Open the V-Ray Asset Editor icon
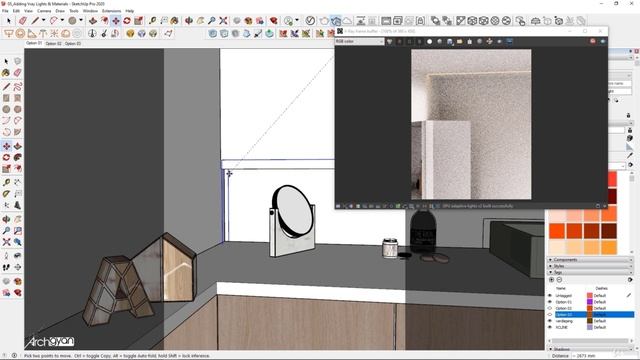 click(310, 20)
